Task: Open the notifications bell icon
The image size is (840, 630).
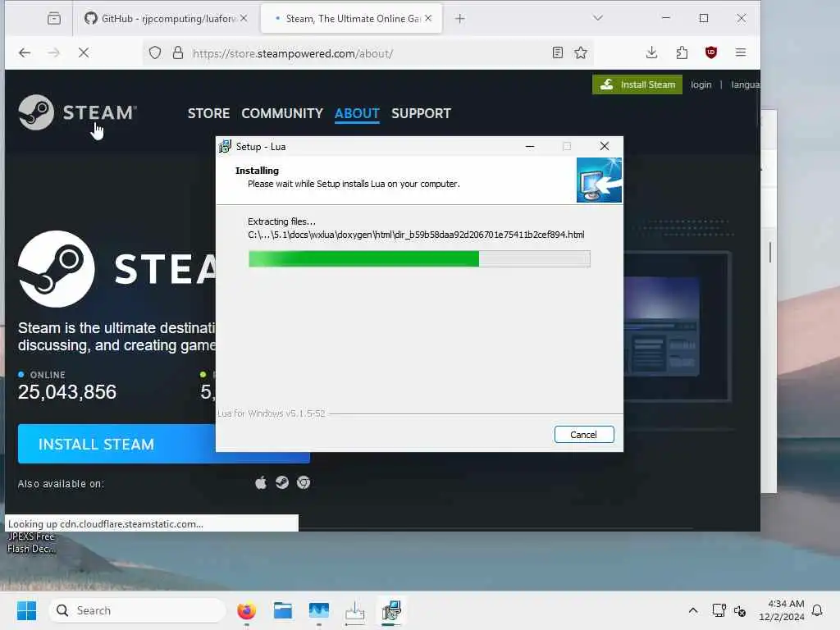Action: [x=817, y=610]
